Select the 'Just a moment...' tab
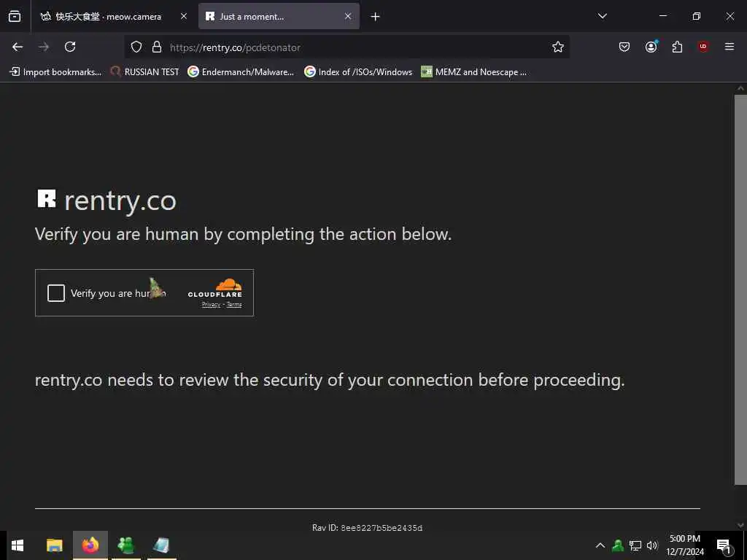This screenshot has width=747, height=560. point(279,16)
